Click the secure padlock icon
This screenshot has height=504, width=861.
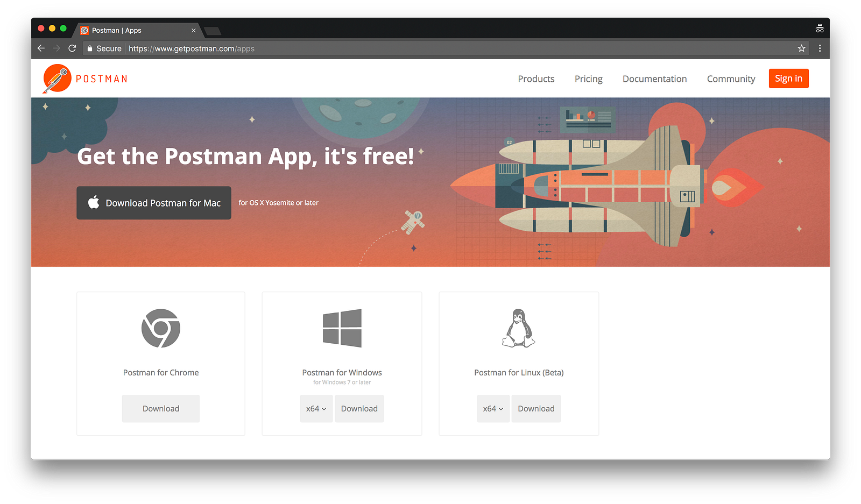[x=90, y=48]
